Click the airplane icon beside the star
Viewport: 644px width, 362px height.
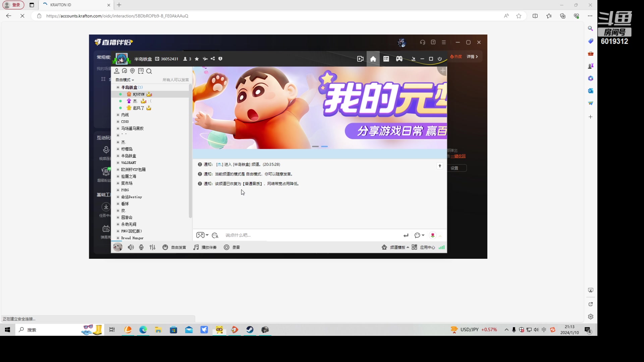click(x=205, y=59)
